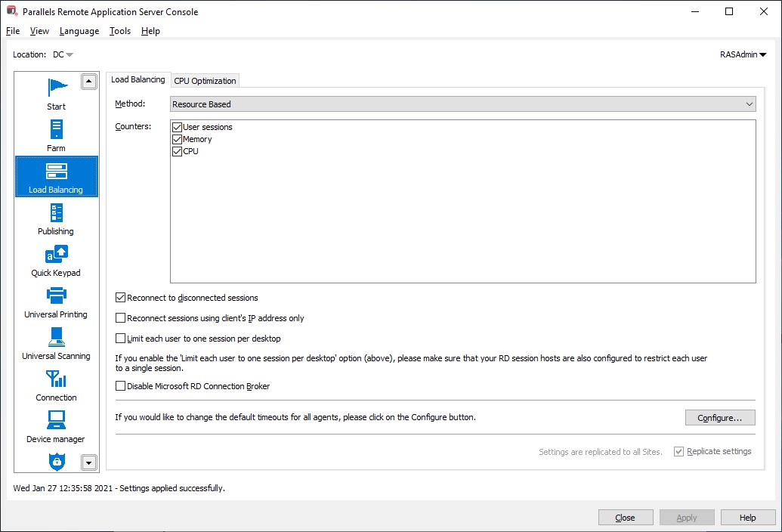This screenshot has width=782, height=532.
Task: Open the RASAdmin account dropdown
Action: 743,55
